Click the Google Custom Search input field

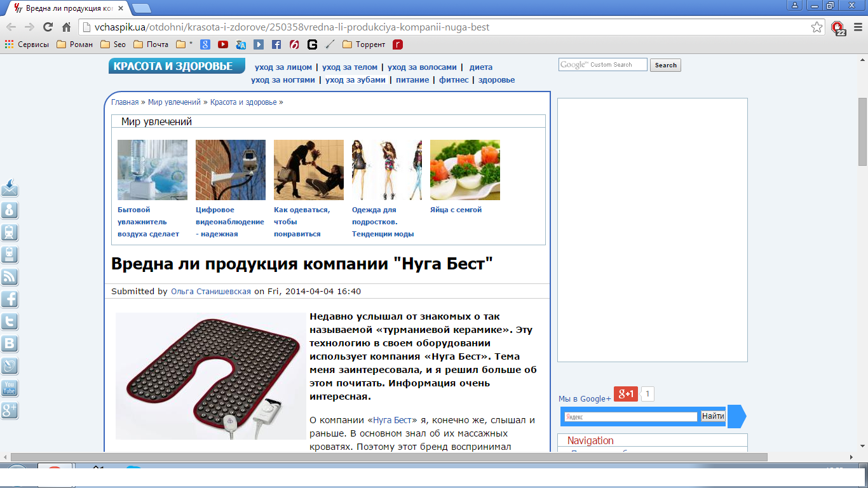click(x=602, y=65)
